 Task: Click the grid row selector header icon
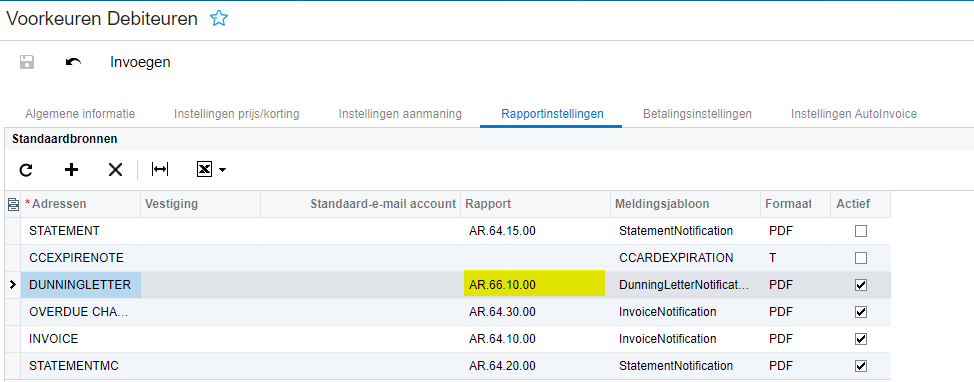pos(12,204)
